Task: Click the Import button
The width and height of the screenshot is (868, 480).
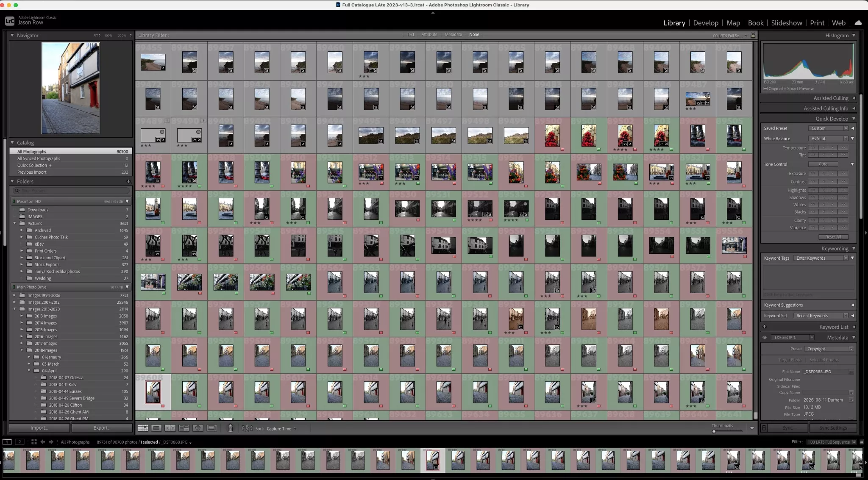Action: point(39,428)
